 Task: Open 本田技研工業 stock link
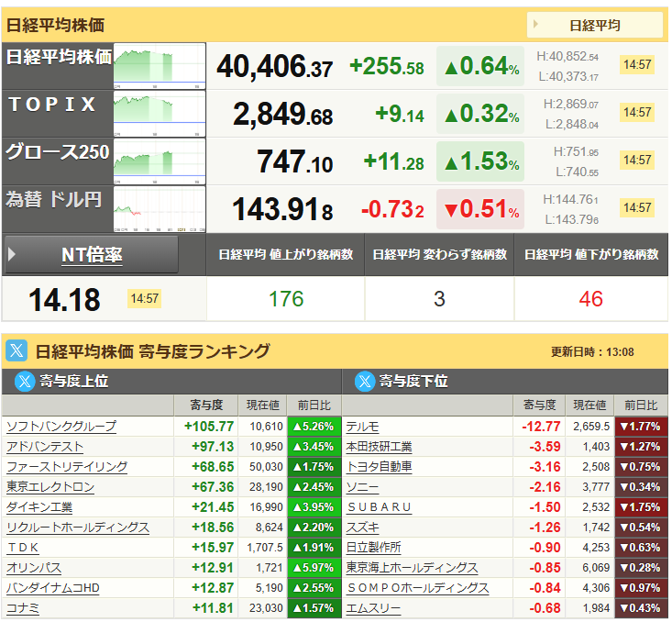[379, 446]
